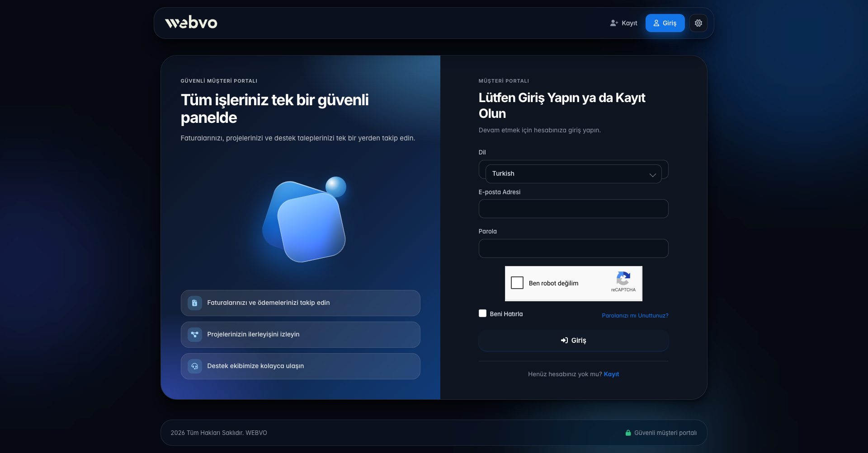Click the Beni Hatırla label
This screenshot has width=868, height=453.
click(x=506, y=314)
